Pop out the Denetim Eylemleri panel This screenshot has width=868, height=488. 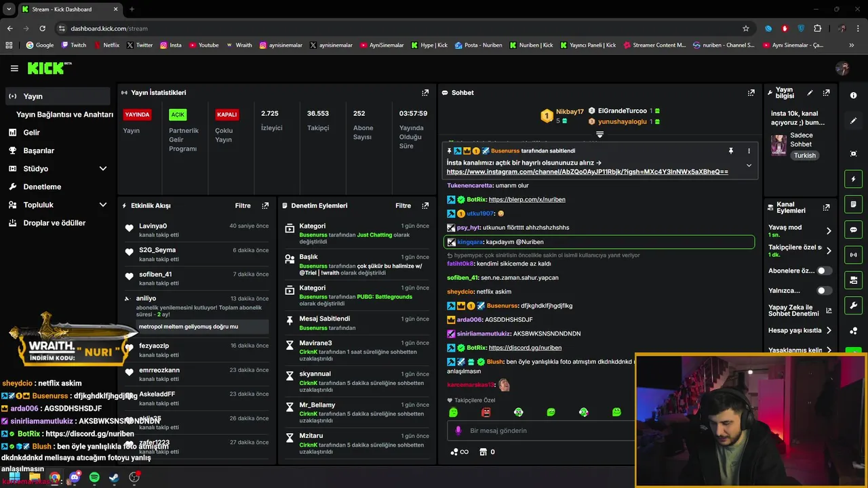click(425, 205)
